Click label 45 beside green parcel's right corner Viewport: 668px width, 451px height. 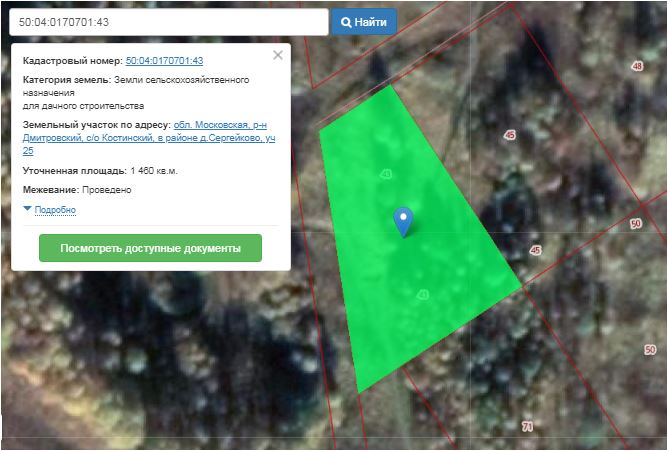535,250
